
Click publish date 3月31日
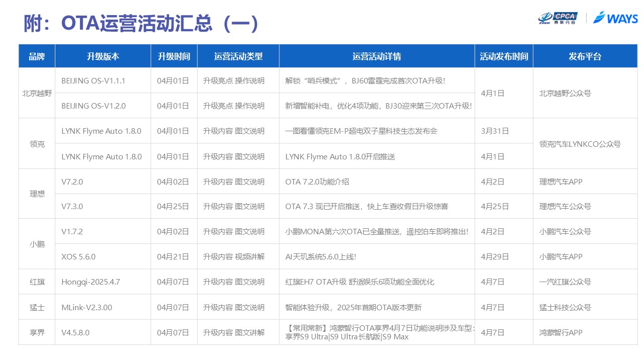495,131
